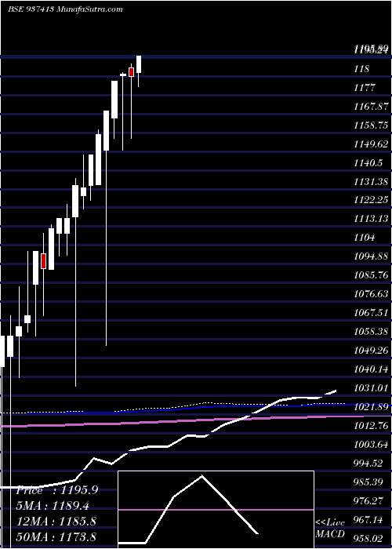Click the 1085.76 price axis label
The width and height of the screenshot is (392, 549).
pos(371,275)
